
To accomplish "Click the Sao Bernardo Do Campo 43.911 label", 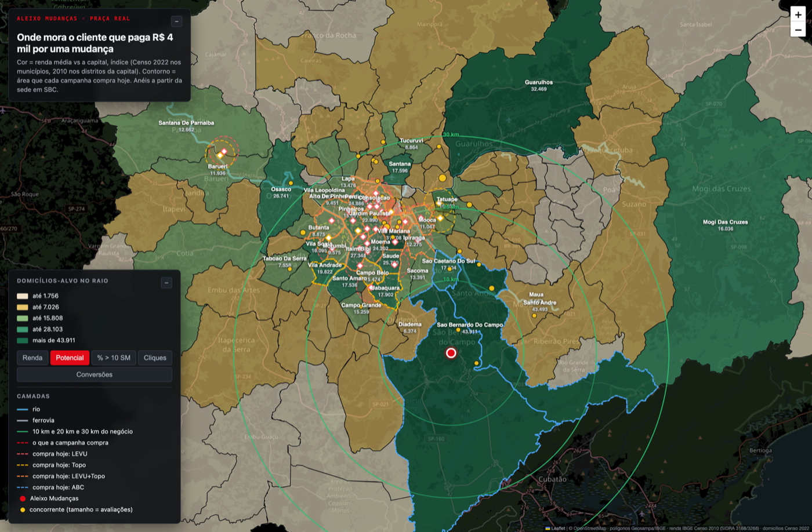I will (470, 328).
